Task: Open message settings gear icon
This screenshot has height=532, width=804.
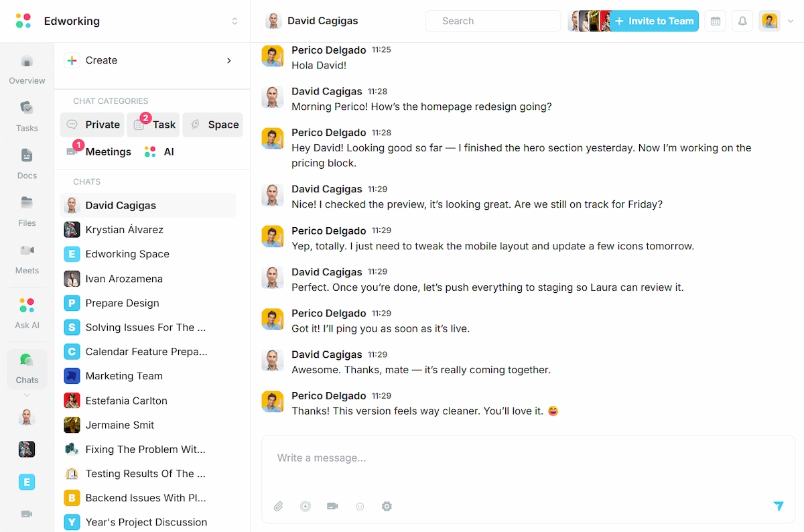Action: tap(387, 507)
